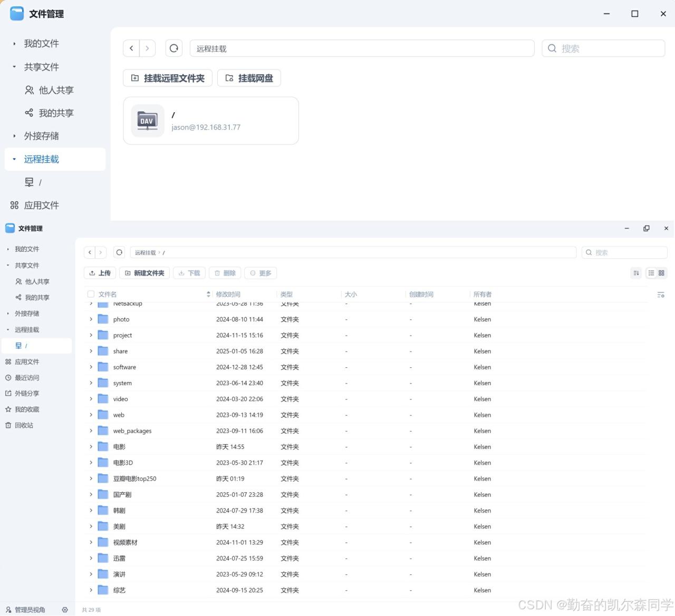Viewport: 675px width, 616px height.
Task: Open the DAV remote mount card
Action: [210, 121]
